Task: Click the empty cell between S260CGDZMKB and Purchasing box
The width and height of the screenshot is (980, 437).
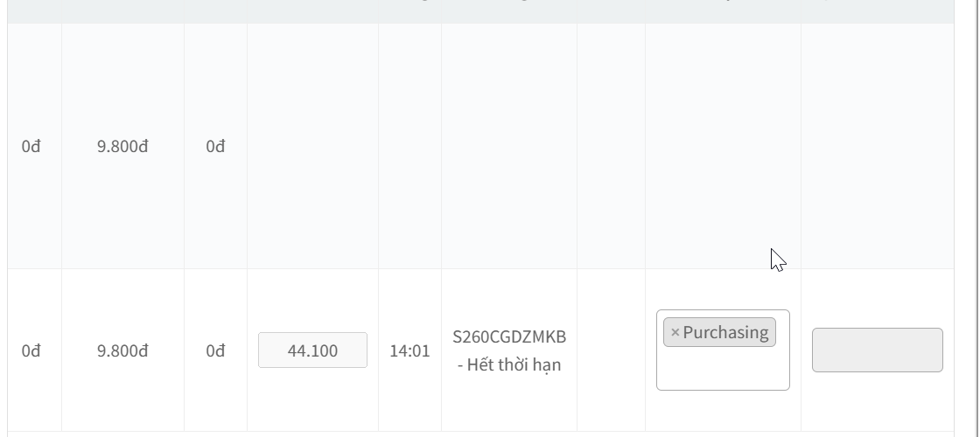Action: 611,351
